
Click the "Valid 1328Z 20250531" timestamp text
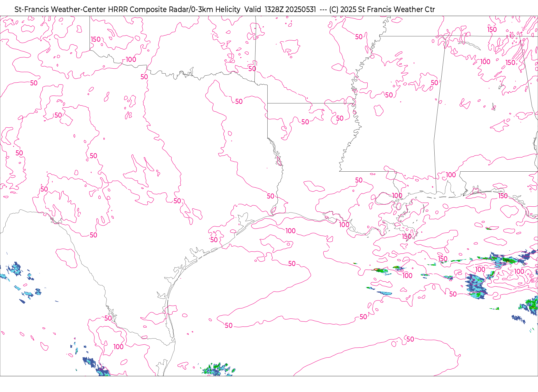pos(280,10)
